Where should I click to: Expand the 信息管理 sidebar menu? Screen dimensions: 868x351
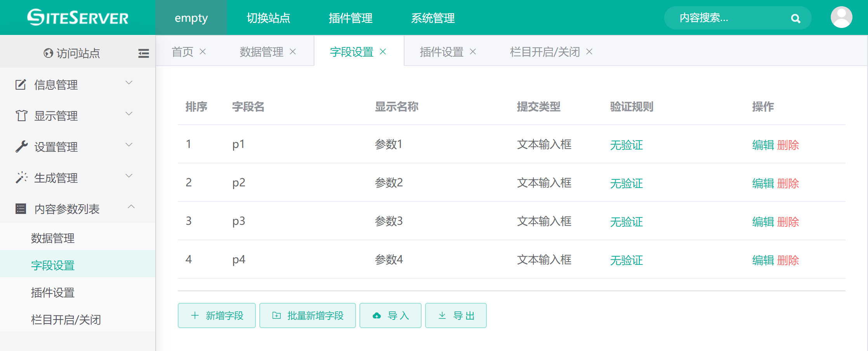point(74,84)
